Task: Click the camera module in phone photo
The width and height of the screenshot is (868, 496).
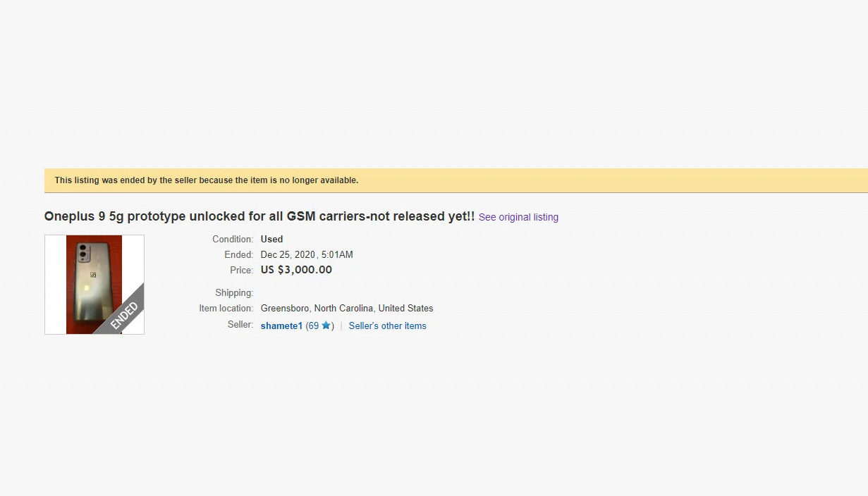Action: tap(84, 253)
